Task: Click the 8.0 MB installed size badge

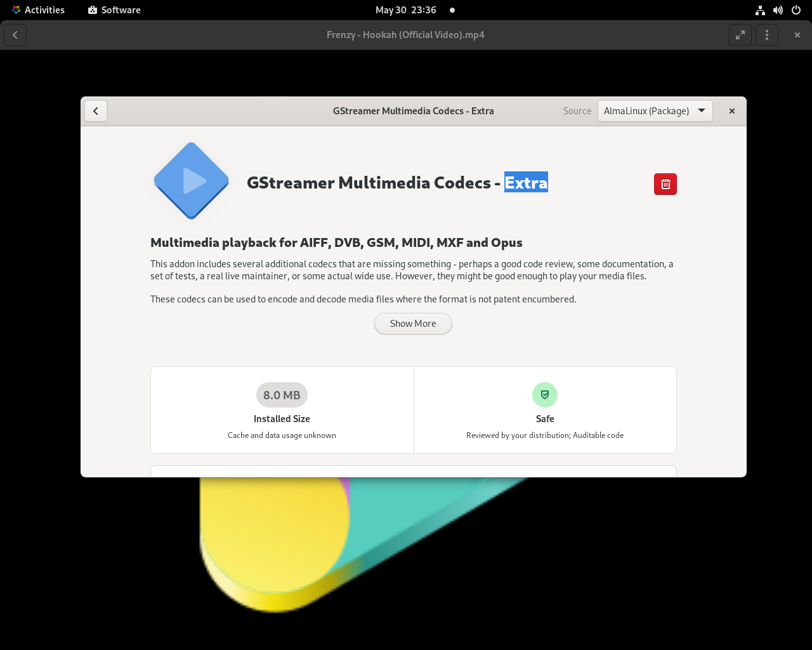Action: [x=282, y=395]
